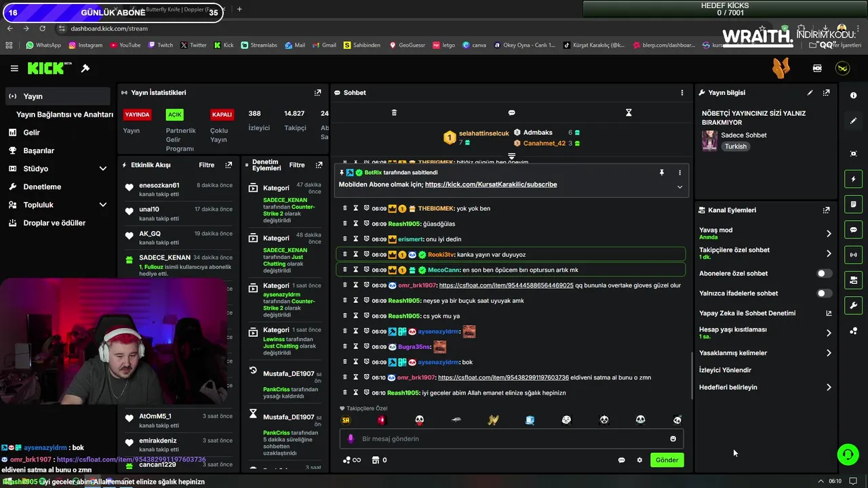868x488 pixels.
Task: Open Yayın in left sidebar
Action: 57,96
